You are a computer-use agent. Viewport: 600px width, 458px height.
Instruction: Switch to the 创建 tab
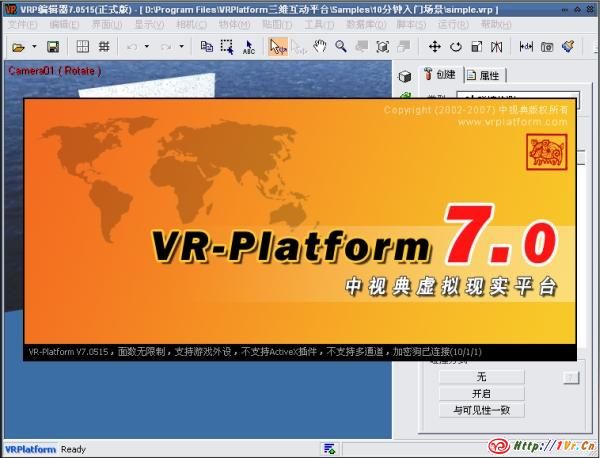440,75
